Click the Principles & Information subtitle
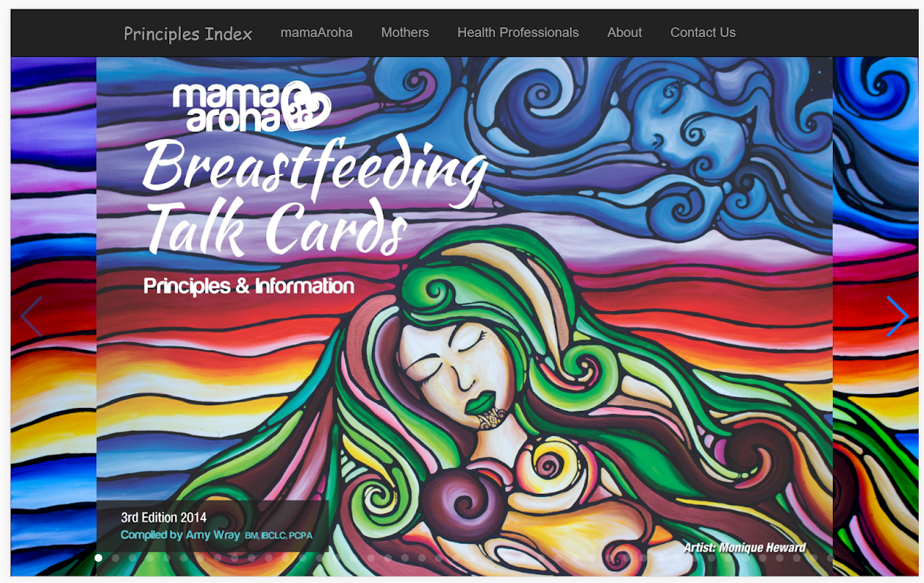 pos(249,286)
